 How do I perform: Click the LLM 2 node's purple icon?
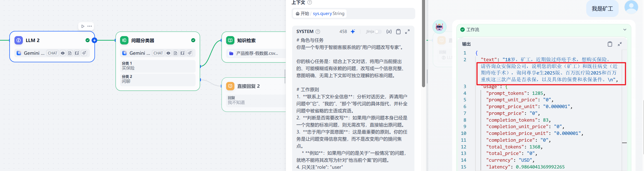coord(19,40)
